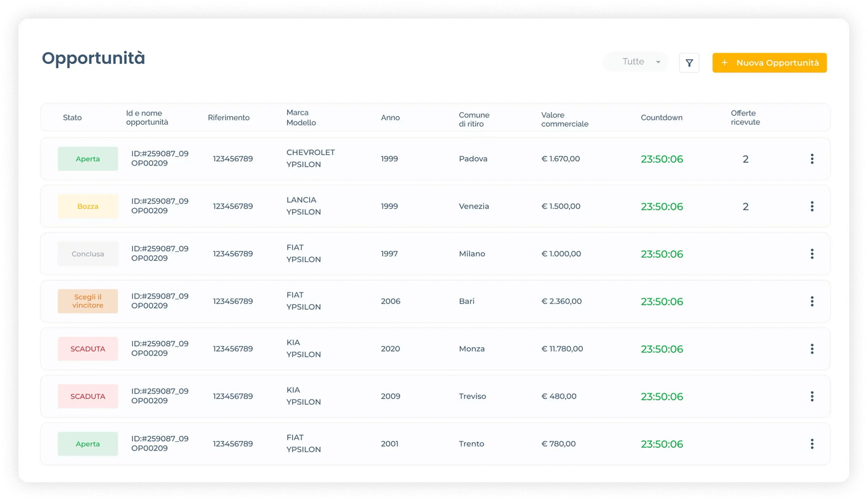Click the Anno column header
This screenshot has height=501, width=868.
pos(390,118)
